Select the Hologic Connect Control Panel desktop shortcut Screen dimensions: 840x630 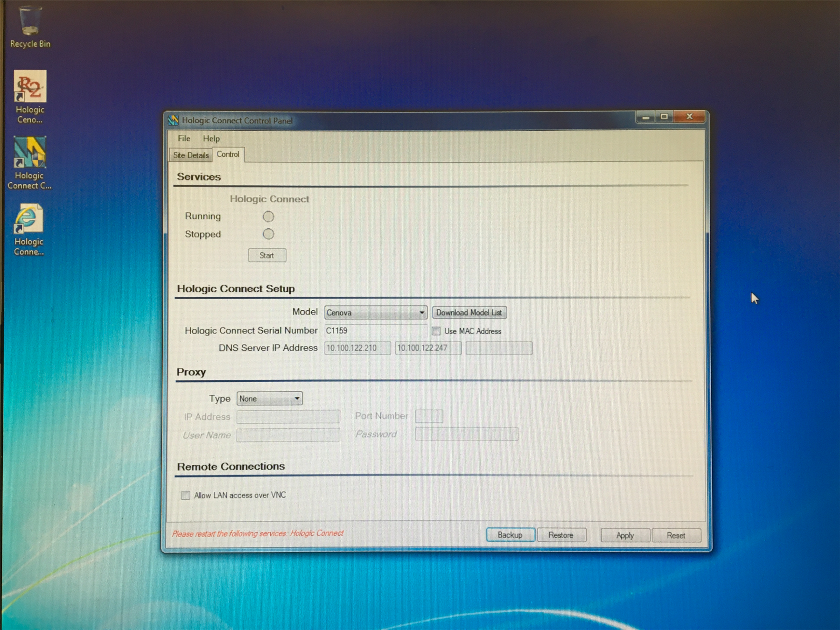[x=29, y=163]
